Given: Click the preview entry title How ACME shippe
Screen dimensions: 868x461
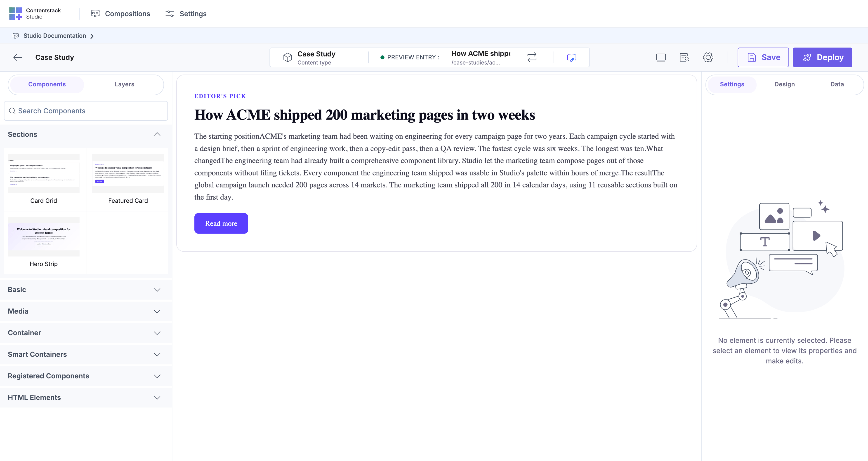Looking at the screenshot, I should click(x=481, y=54).
